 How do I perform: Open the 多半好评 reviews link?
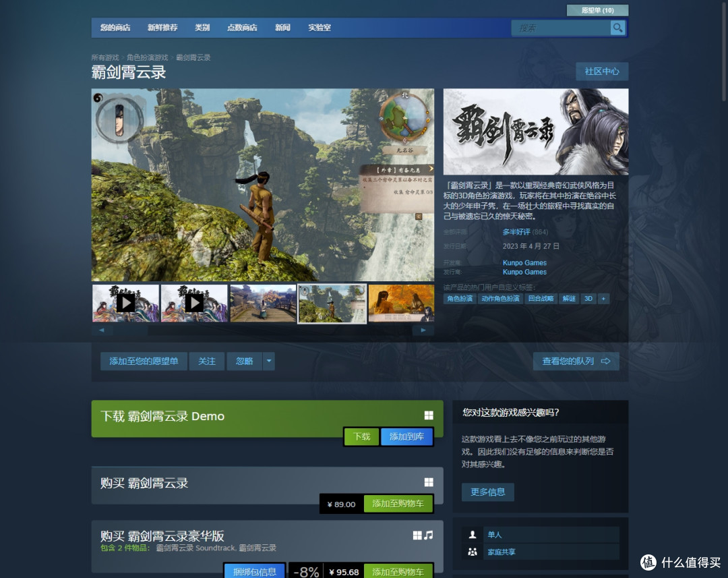pyautogui.click(x=516, y=232)
